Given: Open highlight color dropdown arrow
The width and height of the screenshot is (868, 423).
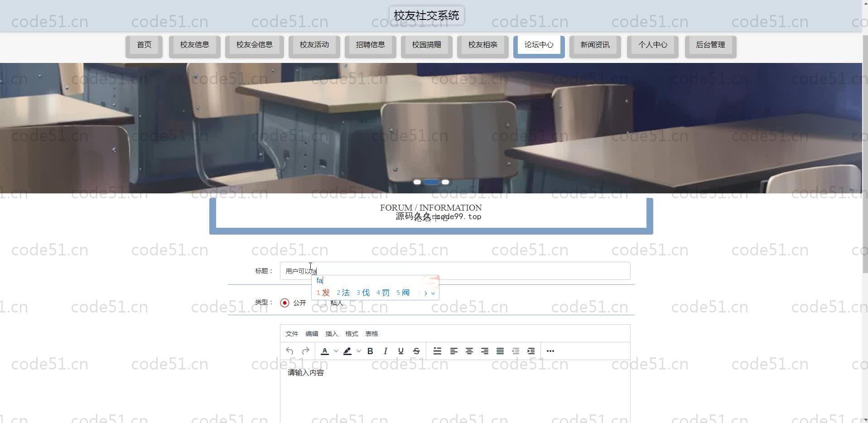Looking at the screenshot, I should [358, 351].
